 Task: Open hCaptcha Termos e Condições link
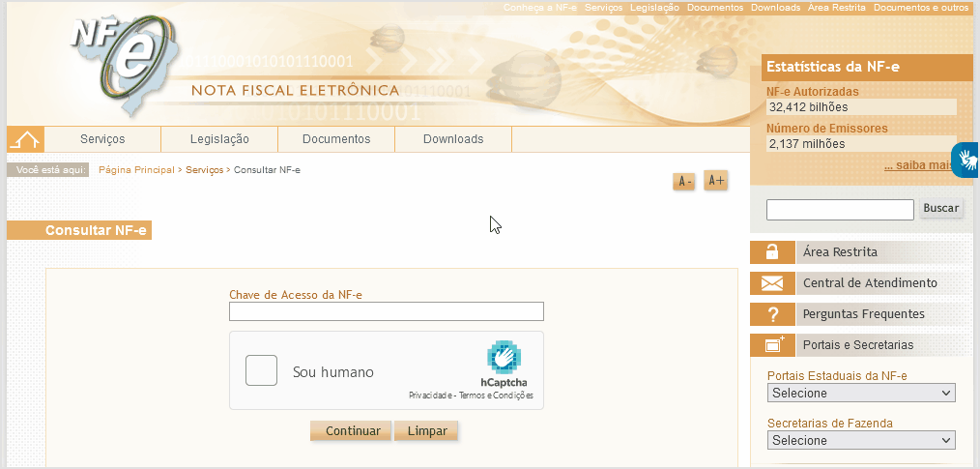pyautogui.click(x=496, y=396)
